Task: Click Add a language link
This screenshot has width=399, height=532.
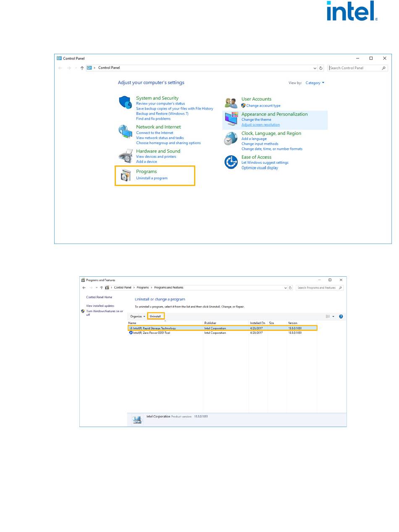Action: click(254, 139)
